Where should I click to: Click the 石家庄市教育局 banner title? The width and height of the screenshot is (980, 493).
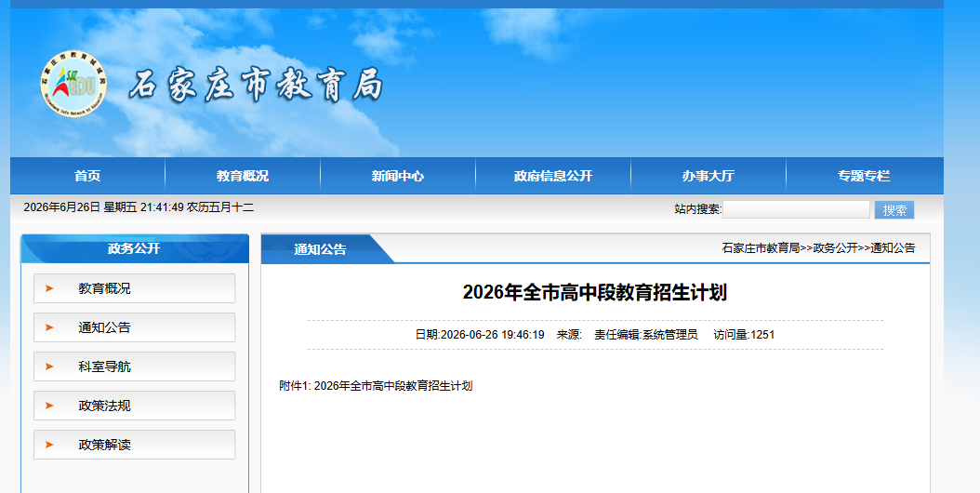pyautogui.click(x=256, y=85)
